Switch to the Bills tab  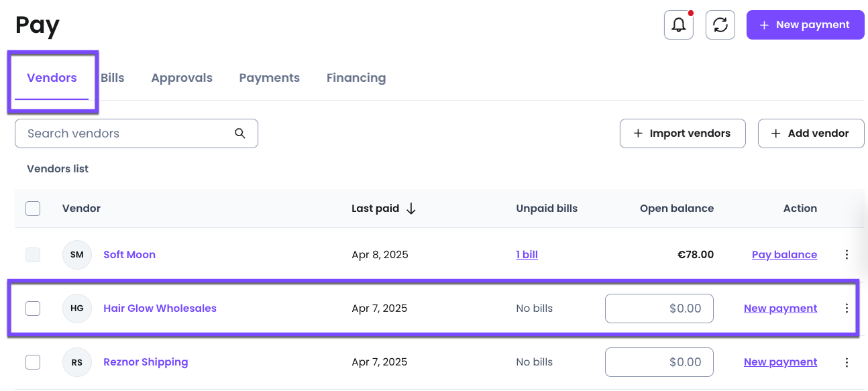[x=113, y=78]
